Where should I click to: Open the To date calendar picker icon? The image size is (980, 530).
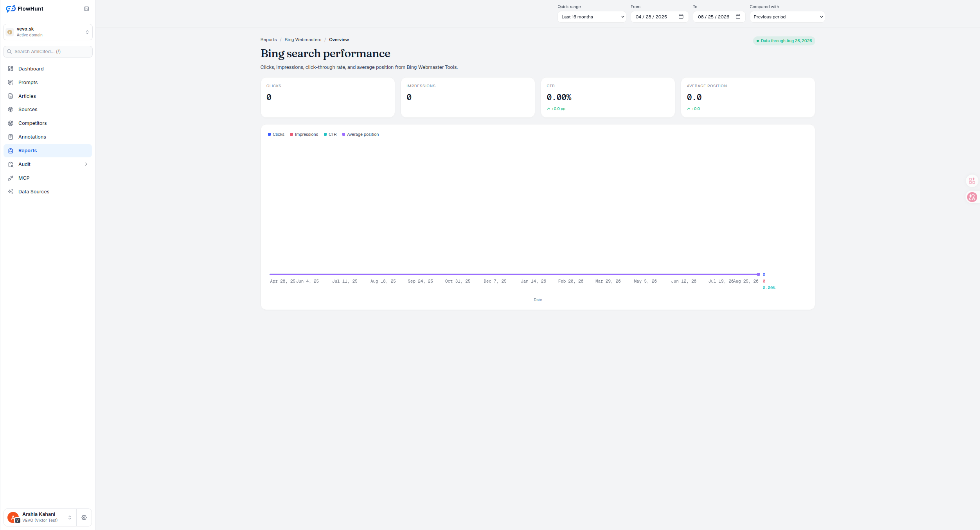pos(738,16)
